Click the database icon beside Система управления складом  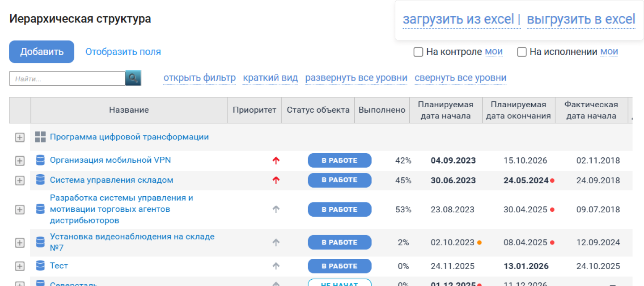pyautogui.click(x=40, y=180)
